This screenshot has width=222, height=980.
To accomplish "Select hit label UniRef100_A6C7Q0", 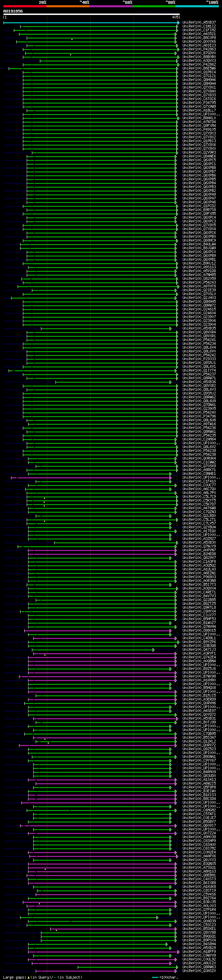I will coord(199,489).
